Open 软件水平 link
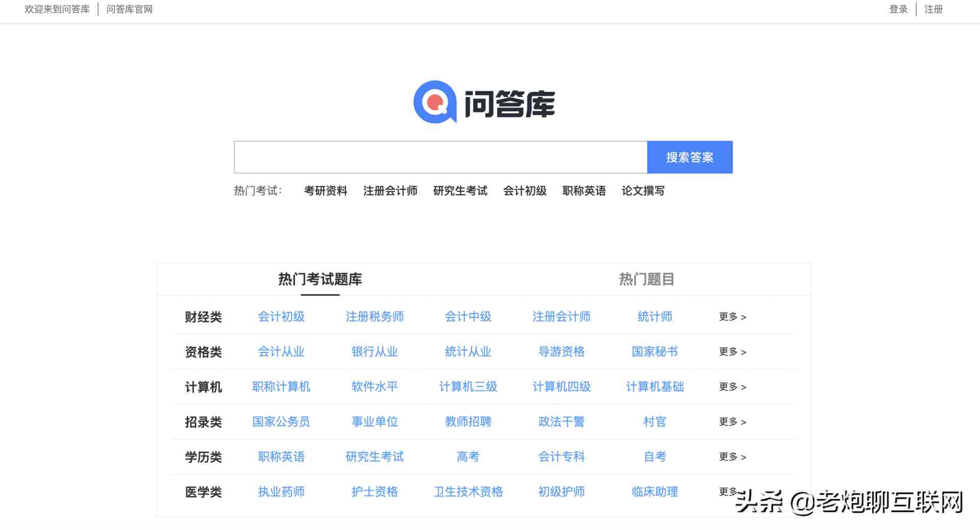The image size is (980, 530). click(375, 387)
